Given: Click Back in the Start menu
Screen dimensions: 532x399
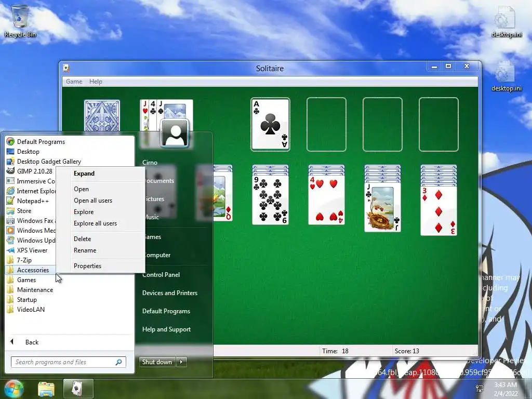Looking at the screenshot, I should 32,342.
